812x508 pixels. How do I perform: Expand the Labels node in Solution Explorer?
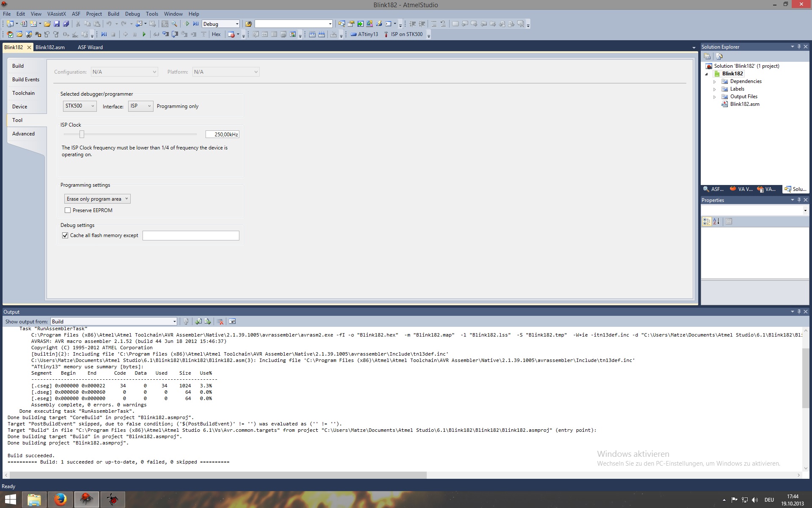click(x=715, y=89)
